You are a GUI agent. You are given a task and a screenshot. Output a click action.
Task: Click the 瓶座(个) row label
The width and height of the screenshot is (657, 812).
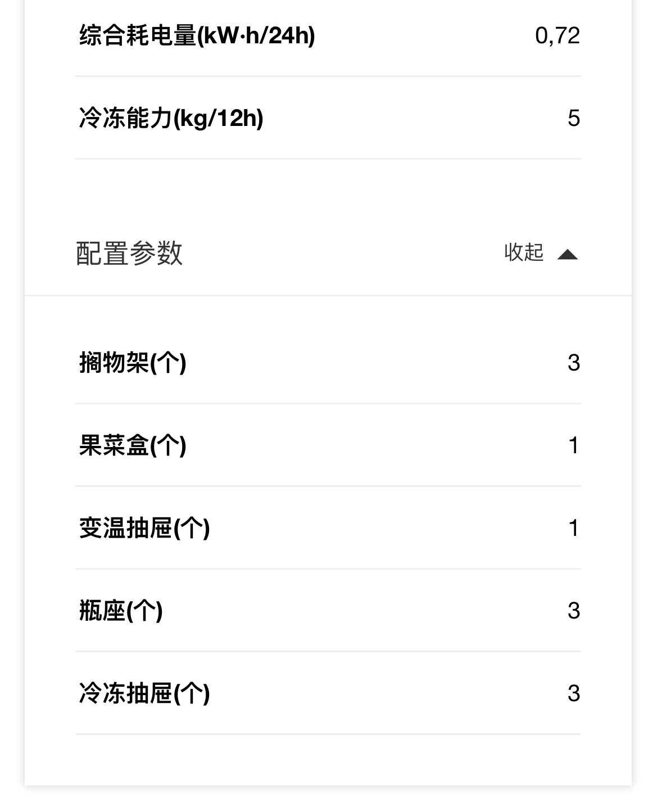pyautogui.click(x=121, y=611)
